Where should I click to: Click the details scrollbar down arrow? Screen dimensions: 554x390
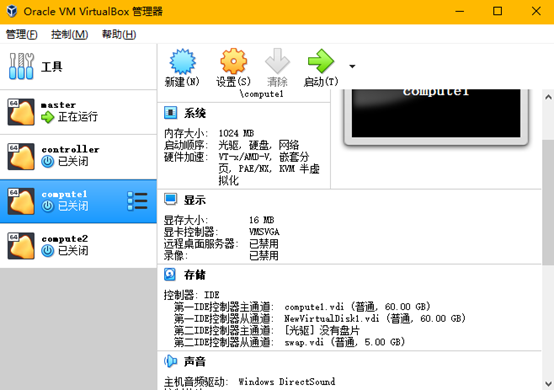tap(548, 383)
